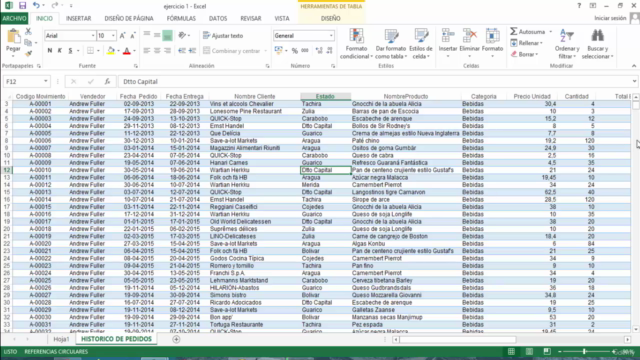Click the orientation text angle icon
The image size is (640, 360).
pos(182,36)
